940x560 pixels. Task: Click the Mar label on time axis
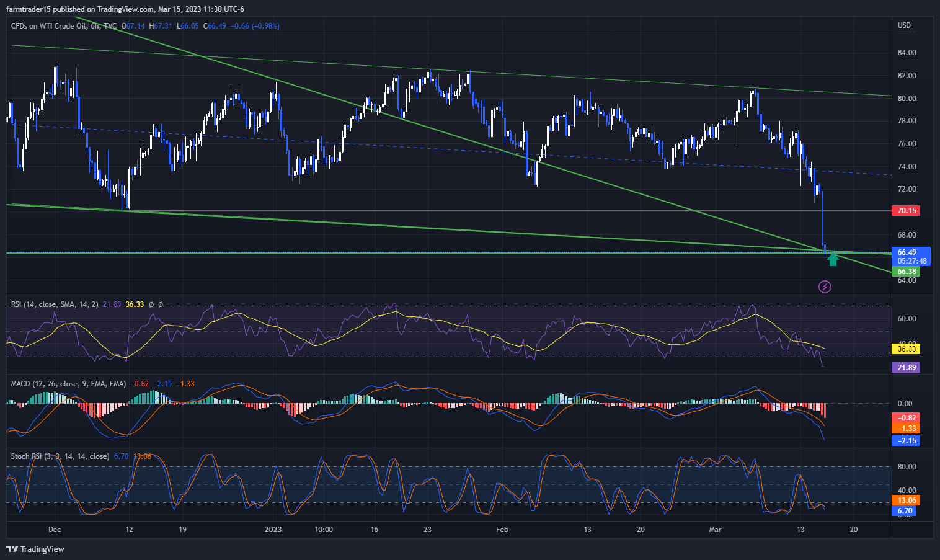716,530
